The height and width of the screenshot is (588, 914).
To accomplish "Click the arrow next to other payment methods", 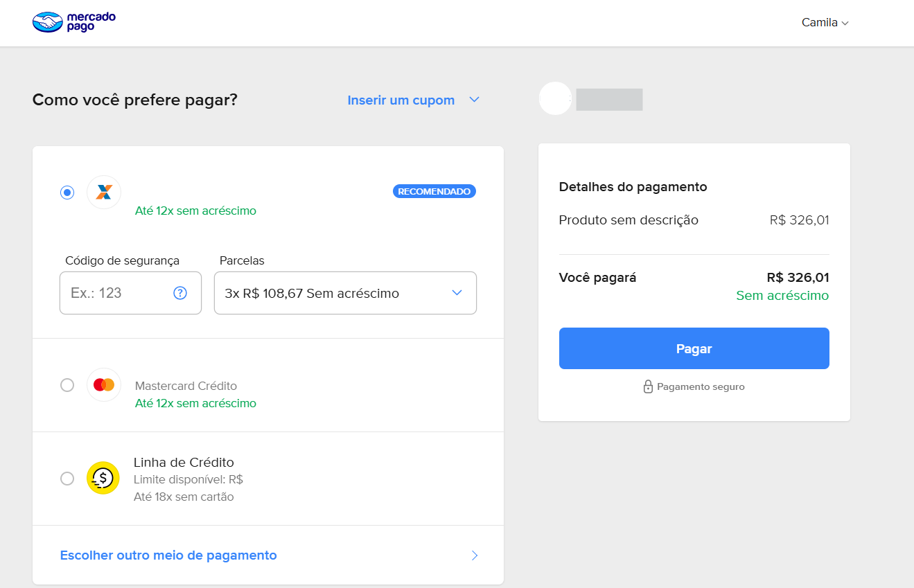I will tap(475, 555).
